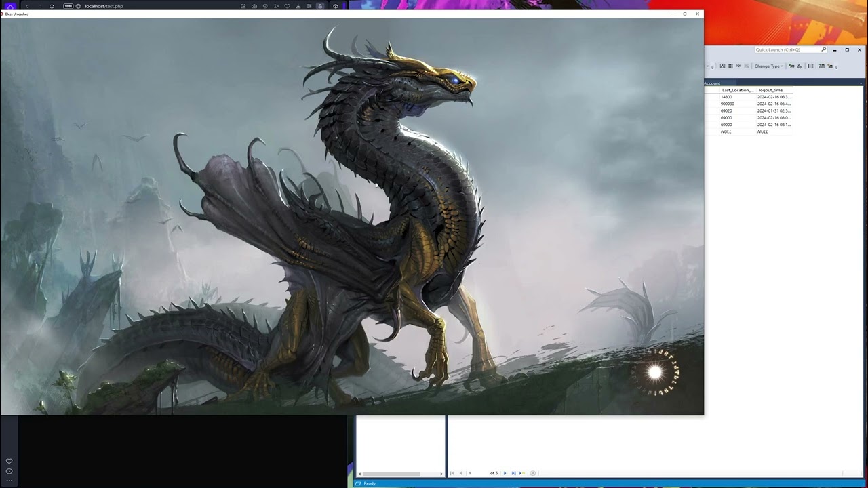Open the Account document tab dropdown arrow
Image resolution: width=868 pixels, height=488 pixels.
point(861,83)
